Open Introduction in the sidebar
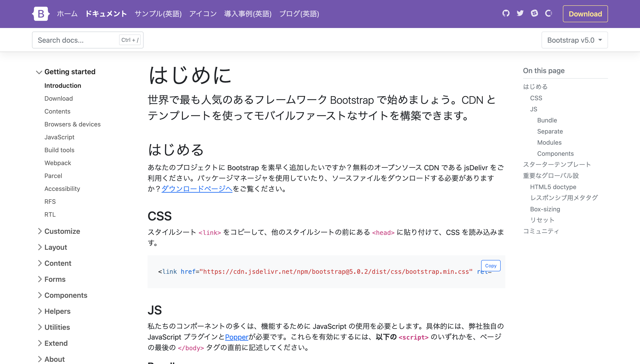Image resolution: width=640 pixels, height=364 pixels. 63,86
